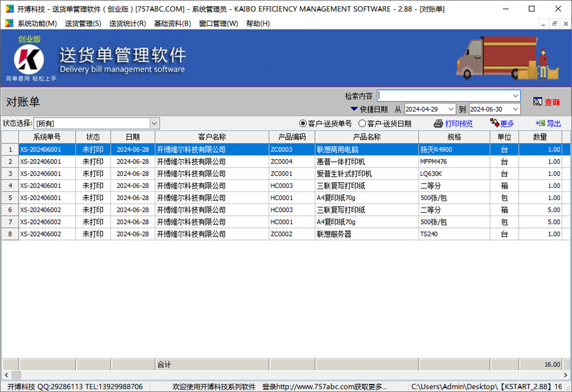
Task: Click the 产品名称 column header
Action: click(x=367, y=137)
